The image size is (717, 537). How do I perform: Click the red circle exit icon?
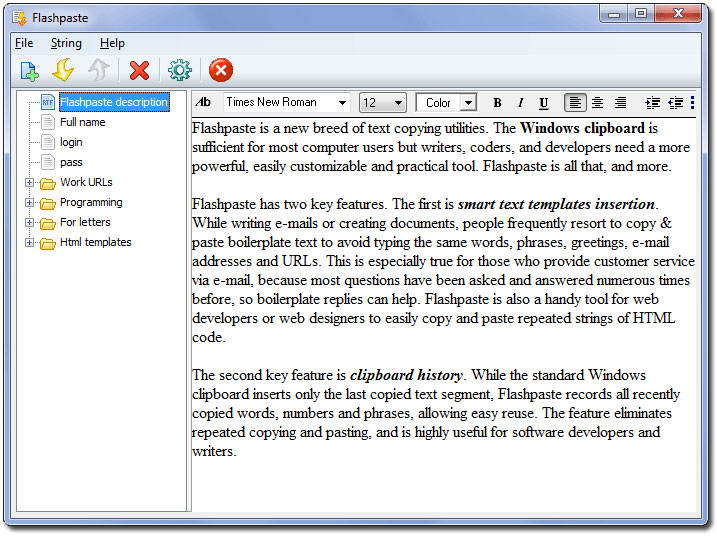click(221, 70)
